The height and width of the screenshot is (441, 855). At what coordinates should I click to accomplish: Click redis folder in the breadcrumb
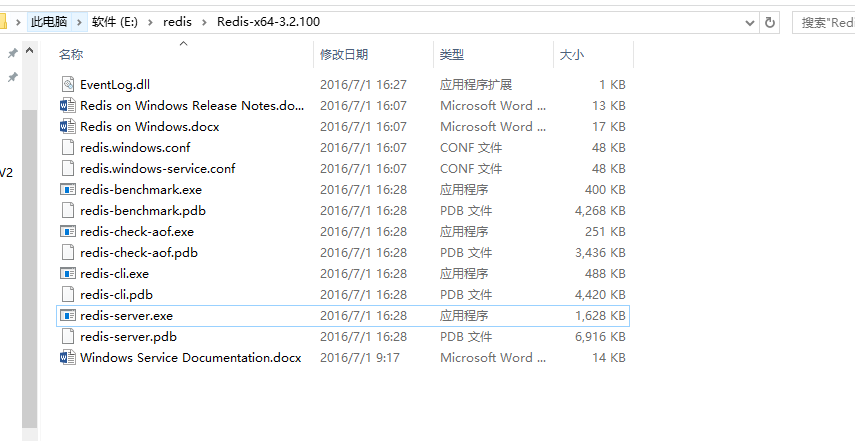click(177, 22)
